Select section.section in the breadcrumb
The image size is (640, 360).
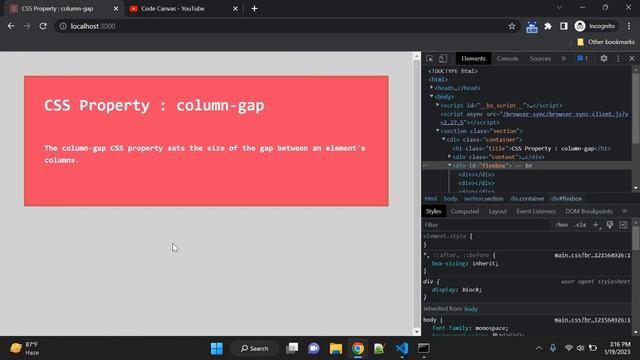[x=484, y=199]
